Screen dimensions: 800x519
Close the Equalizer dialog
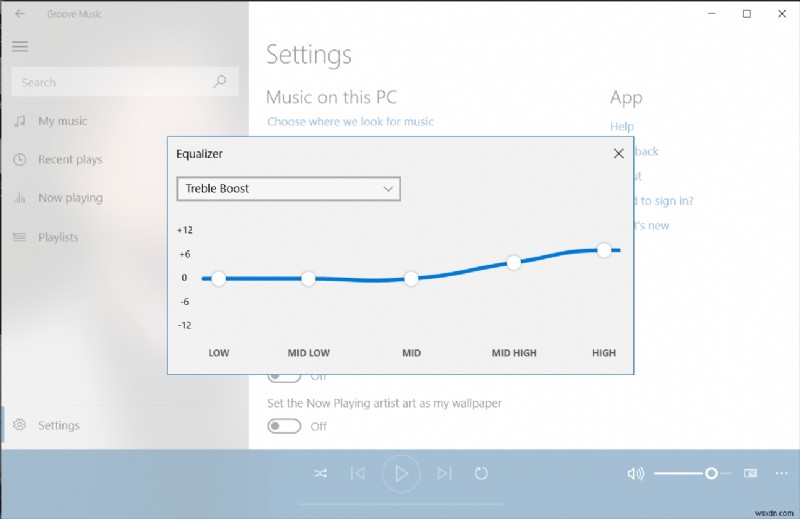tap(618, 154)
